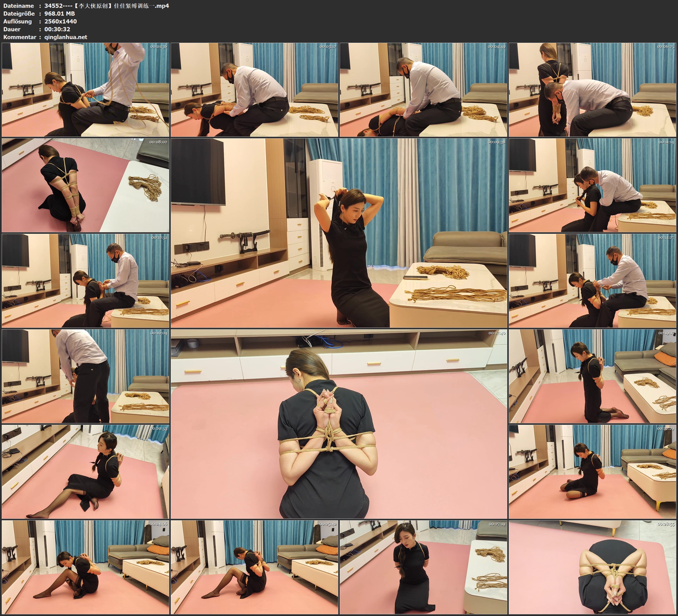Click the frame with timestamp 00:25:42
This screenshot has height=616, width=678.
coord(254,567)
